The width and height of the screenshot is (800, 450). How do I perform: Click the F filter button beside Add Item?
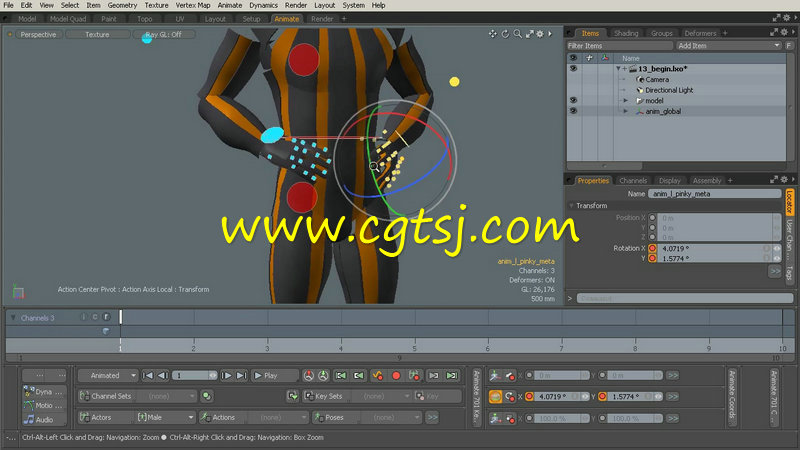point(789,46)
